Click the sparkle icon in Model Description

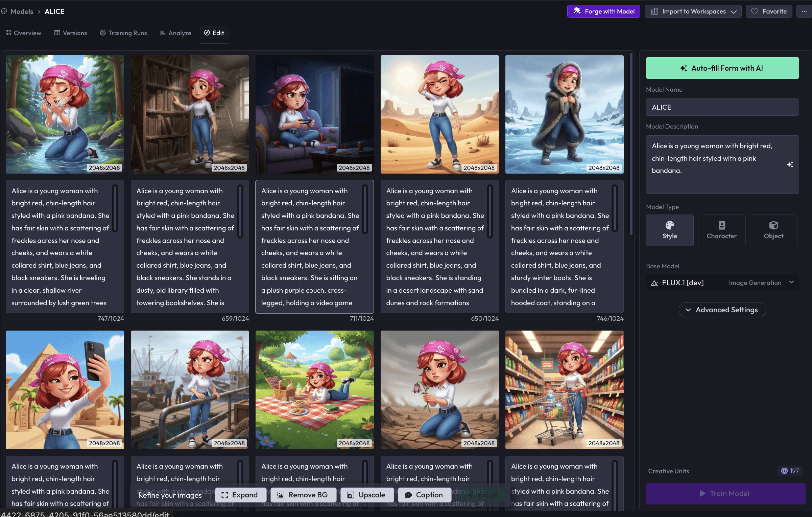[790, 164]
